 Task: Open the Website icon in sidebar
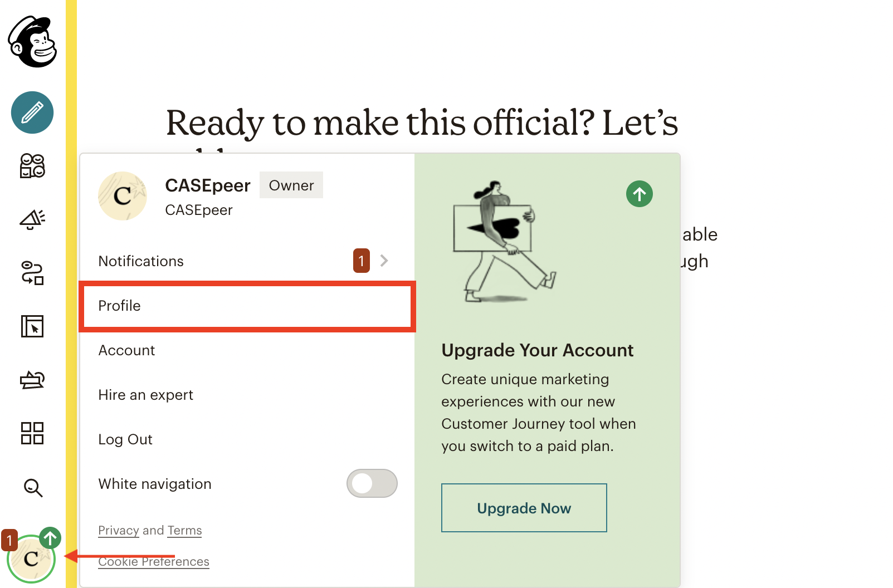coord(32,326)
